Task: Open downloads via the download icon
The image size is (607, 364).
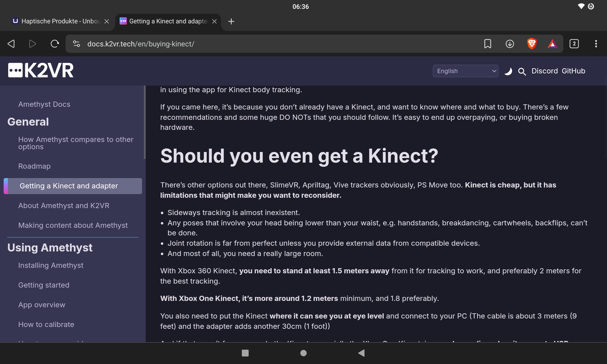Action: [510, 44]
